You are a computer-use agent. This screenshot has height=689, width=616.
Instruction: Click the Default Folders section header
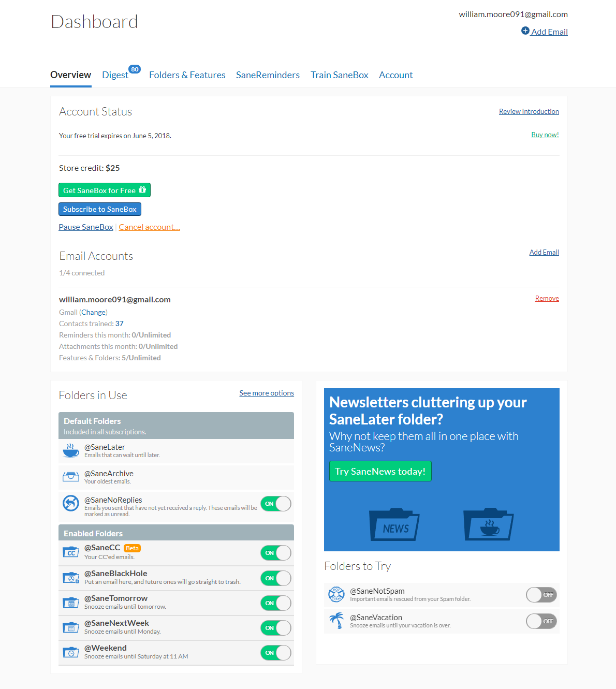(176, 426)
